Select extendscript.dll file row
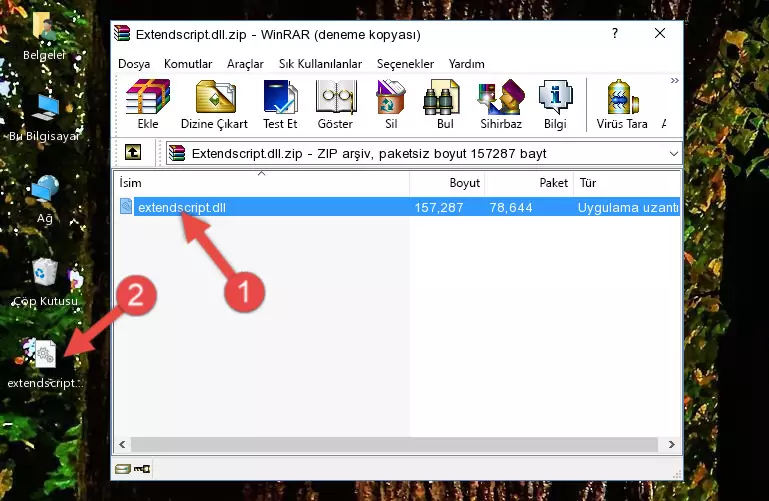The image size is (769, 501). click(398, 207)
